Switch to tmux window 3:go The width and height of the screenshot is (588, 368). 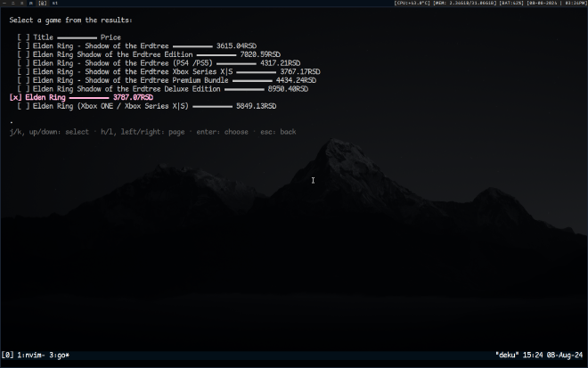tap(60, 356)
